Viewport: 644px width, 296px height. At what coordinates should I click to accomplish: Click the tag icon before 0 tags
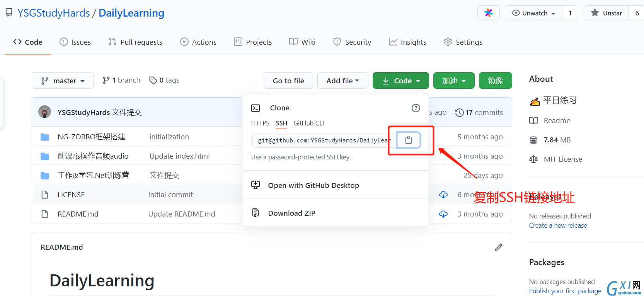(x=153, y=80)
